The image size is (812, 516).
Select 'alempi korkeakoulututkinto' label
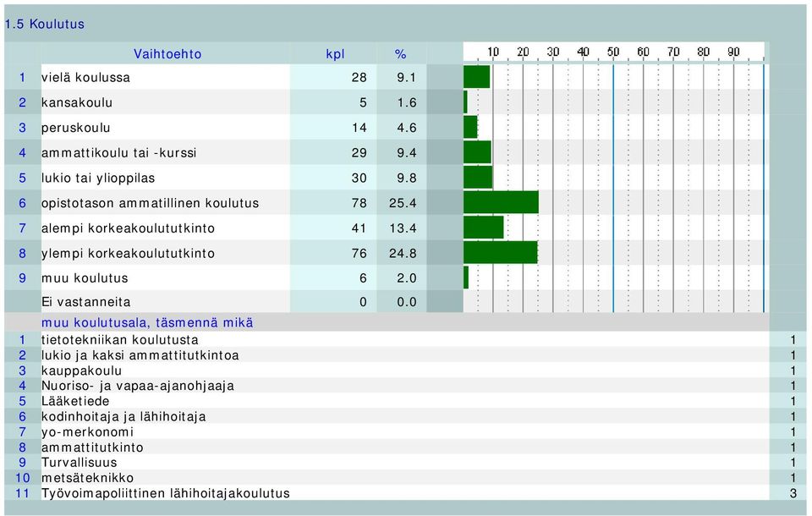128,228
